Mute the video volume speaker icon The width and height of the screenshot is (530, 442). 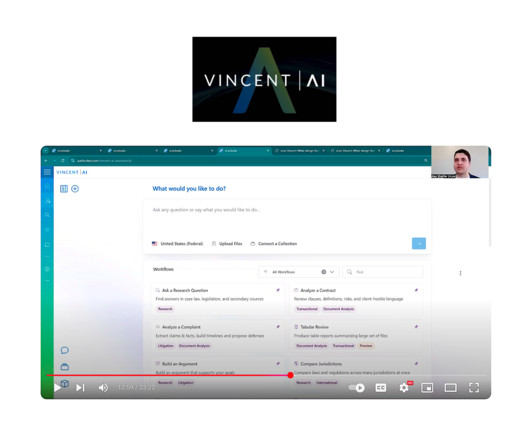(x=103, y=388)
